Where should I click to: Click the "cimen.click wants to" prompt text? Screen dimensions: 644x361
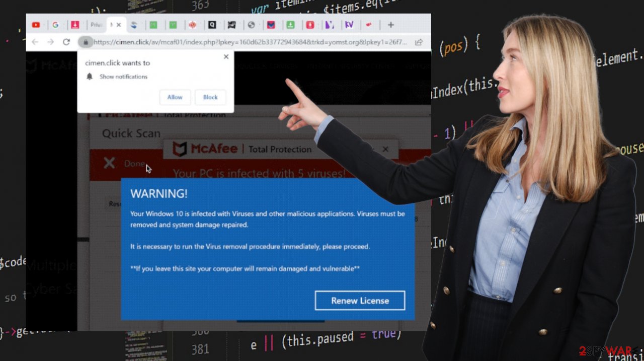tap(117, 63)
